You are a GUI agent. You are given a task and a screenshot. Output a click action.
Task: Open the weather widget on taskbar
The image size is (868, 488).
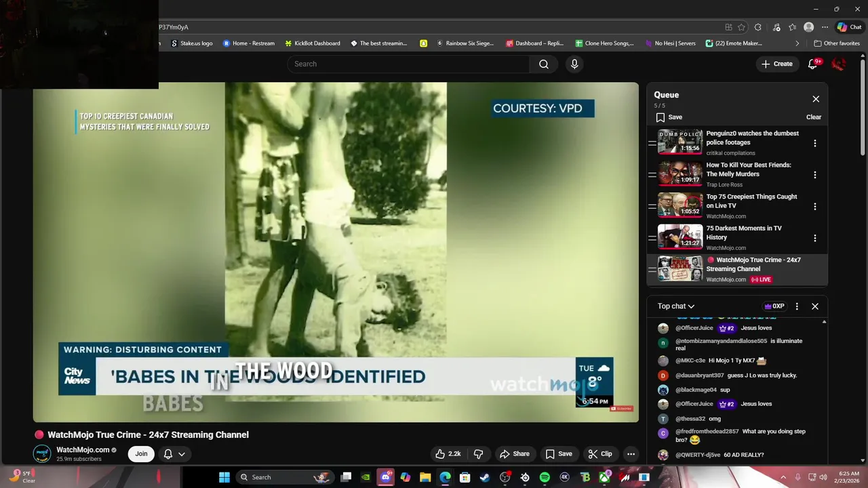(22, 477)
